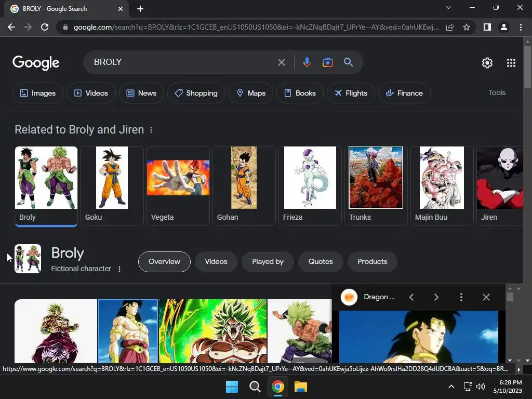Filter results by Images
Viewport: 532px width, 399px height.
(37, 93)
